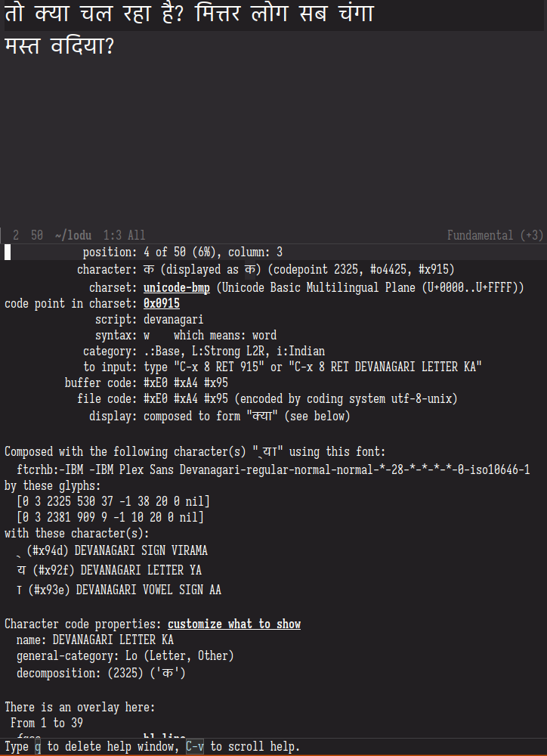Click the 'script: devanagari' value
This screenshot has height=756, width=547.
click(173, 320)
